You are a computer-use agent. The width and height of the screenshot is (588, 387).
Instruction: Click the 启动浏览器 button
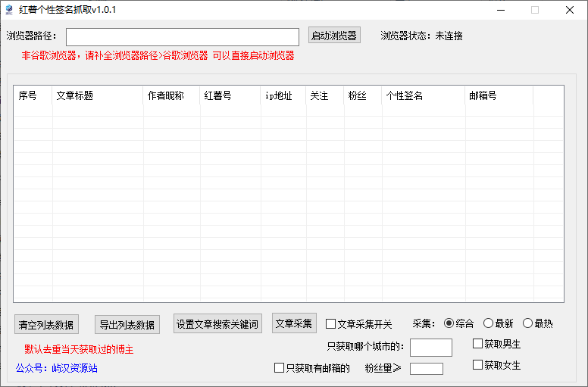[334, 35]
